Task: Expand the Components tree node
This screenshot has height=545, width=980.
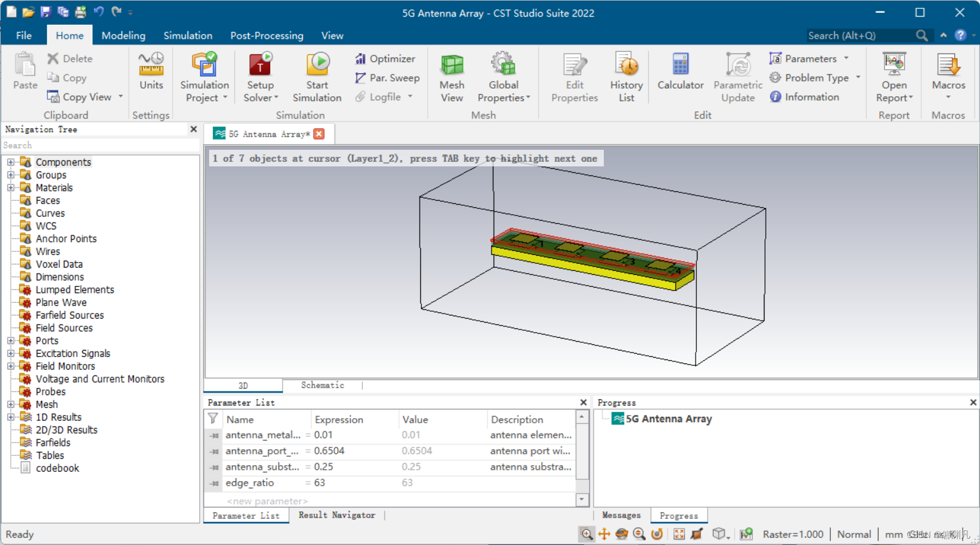Action: coord(11,162)
